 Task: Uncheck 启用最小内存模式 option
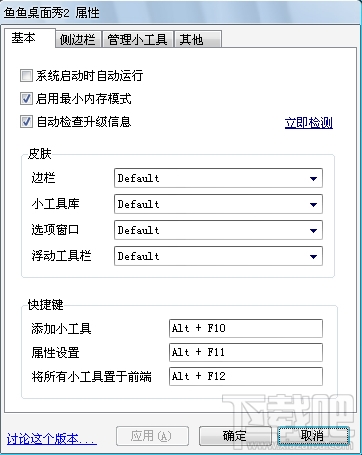coord(26,99)
